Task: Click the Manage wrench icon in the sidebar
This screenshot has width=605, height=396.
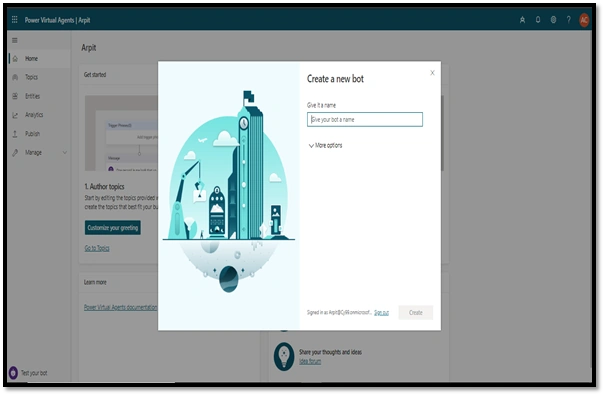Action: click(x=15, y=153)
